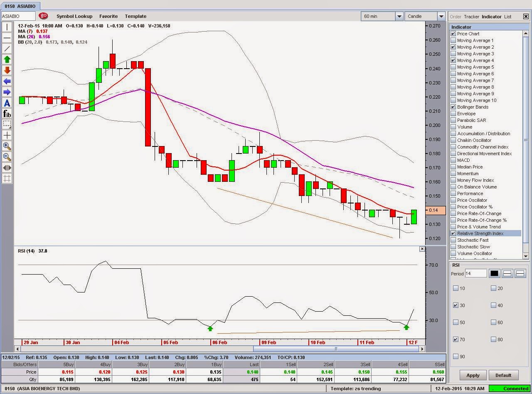
Task: Switch to the Tracker tab
Action: pos(471,17)
